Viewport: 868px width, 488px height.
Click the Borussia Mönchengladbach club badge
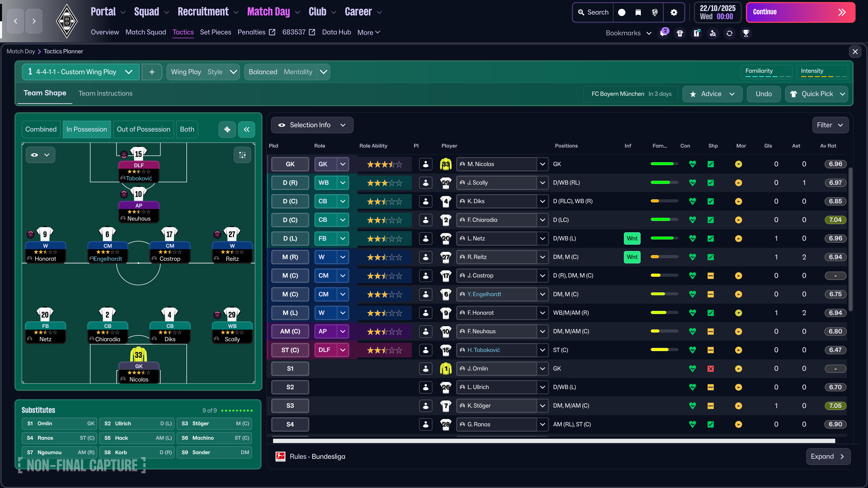tap(67, 21)
